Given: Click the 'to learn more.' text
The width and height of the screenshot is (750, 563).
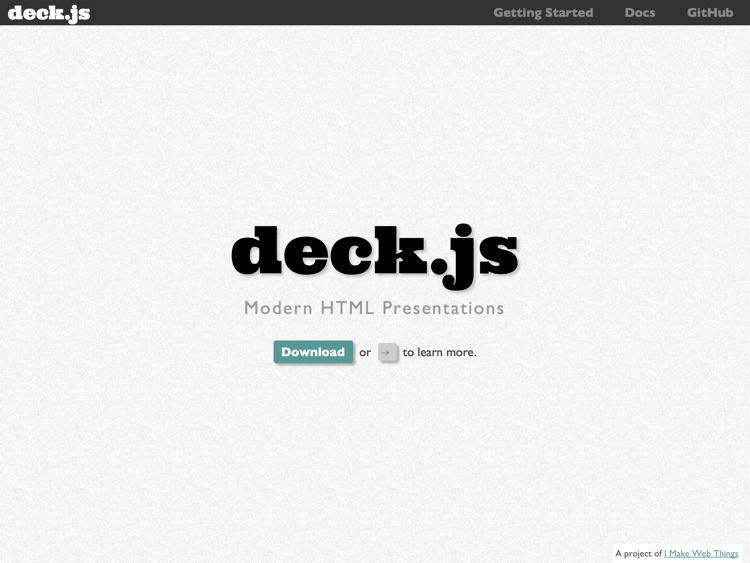Looking at the screenshot, I should pyautogui.click(x=440, y=353).
